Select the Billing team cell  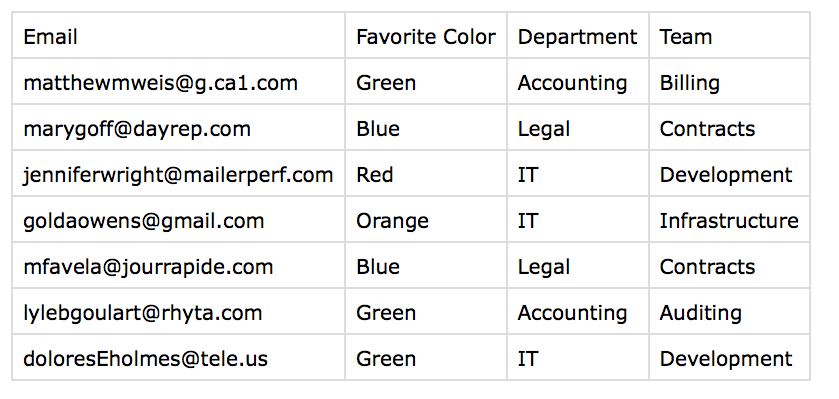point(729,81)
